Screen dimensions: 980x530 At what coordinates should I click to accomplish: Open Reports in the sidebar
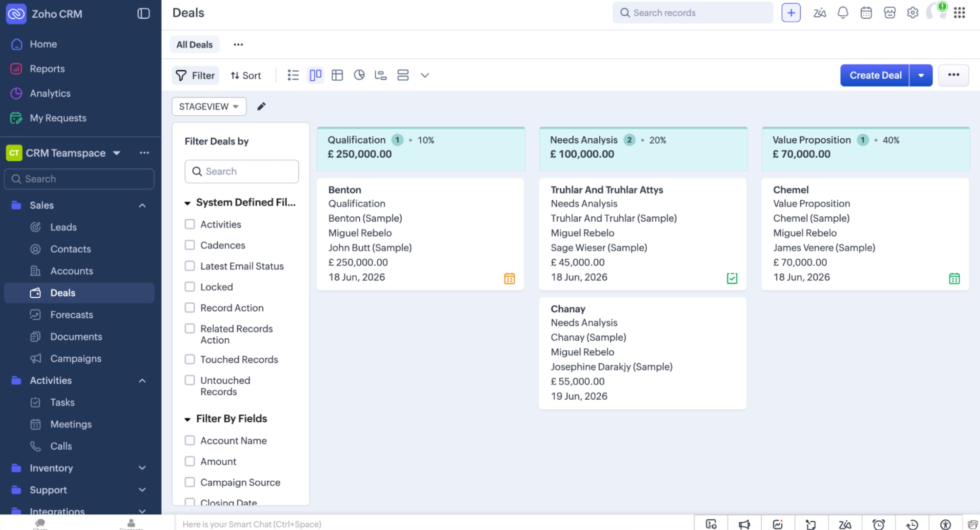[x=47, y=69]
